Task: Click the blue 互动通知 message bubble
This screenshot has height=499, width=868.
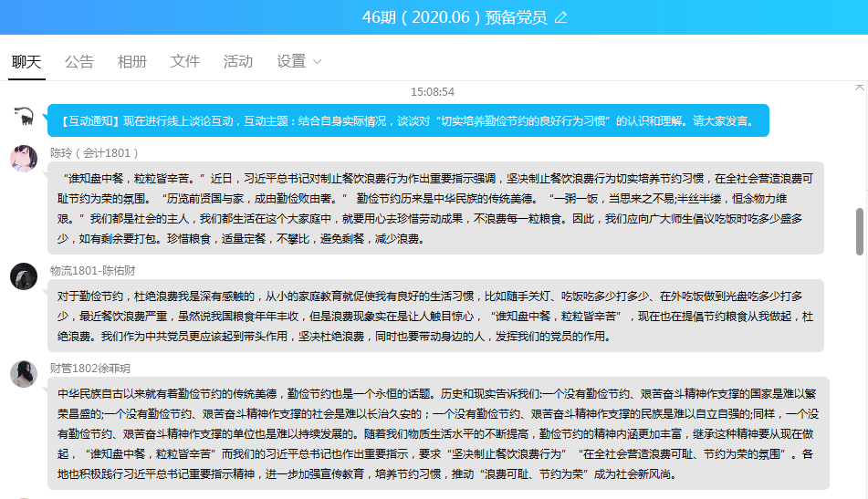Action: click(407, 120)
